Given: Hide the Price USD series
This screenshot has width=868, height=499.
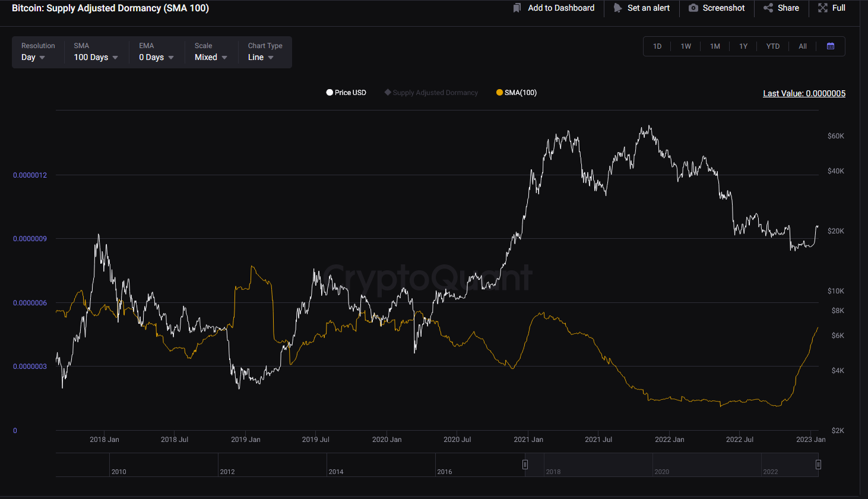Looking at the screenshot, I should (x=346, y=92).
